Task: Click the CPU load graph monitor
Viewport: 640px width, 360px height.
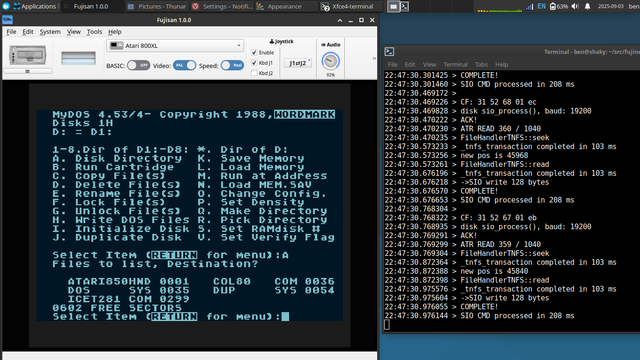Action: tap(500, 6)
